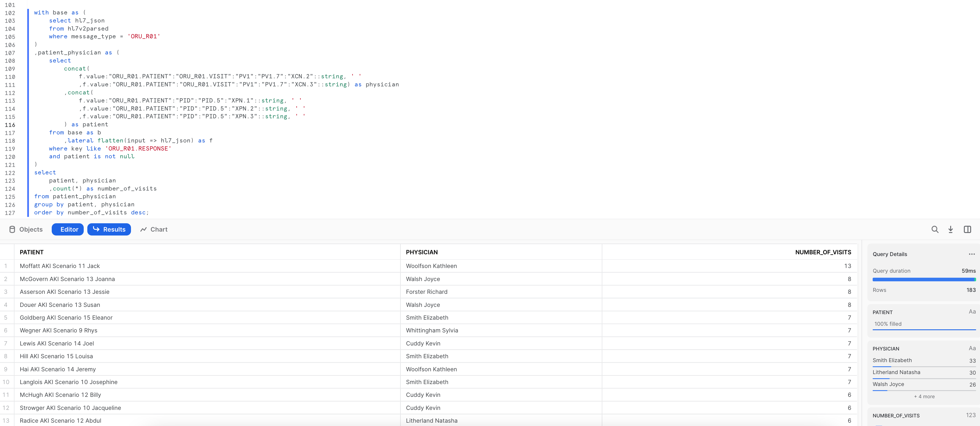Open search in the results panel
Screen dimensions: 980x426
[x=935, y=229]
